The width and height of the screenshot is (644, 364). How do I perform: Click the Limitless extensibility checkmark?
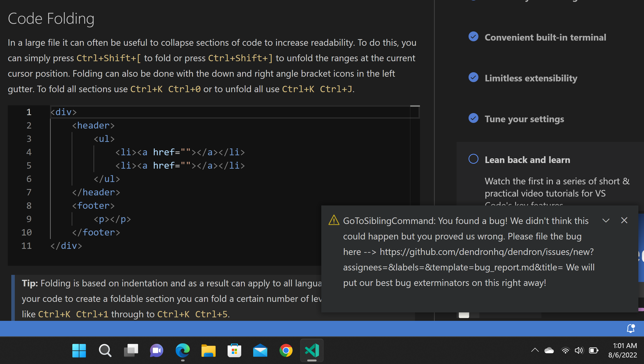473,77
